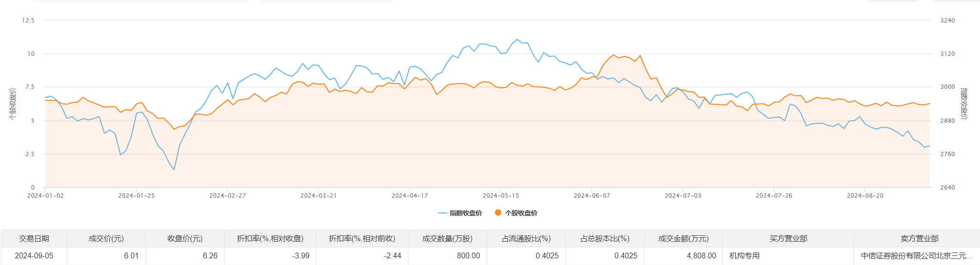Screen dimensions: 980x265
Task: Click the 买方营业部 column header
Action: click(x=788, y=238)
